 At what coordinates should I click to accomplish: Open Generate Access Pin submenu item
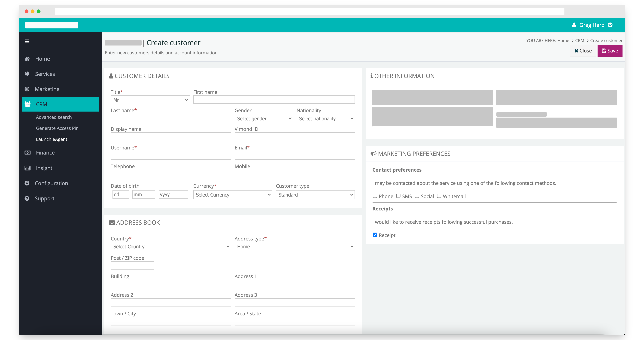click(57, 128)
